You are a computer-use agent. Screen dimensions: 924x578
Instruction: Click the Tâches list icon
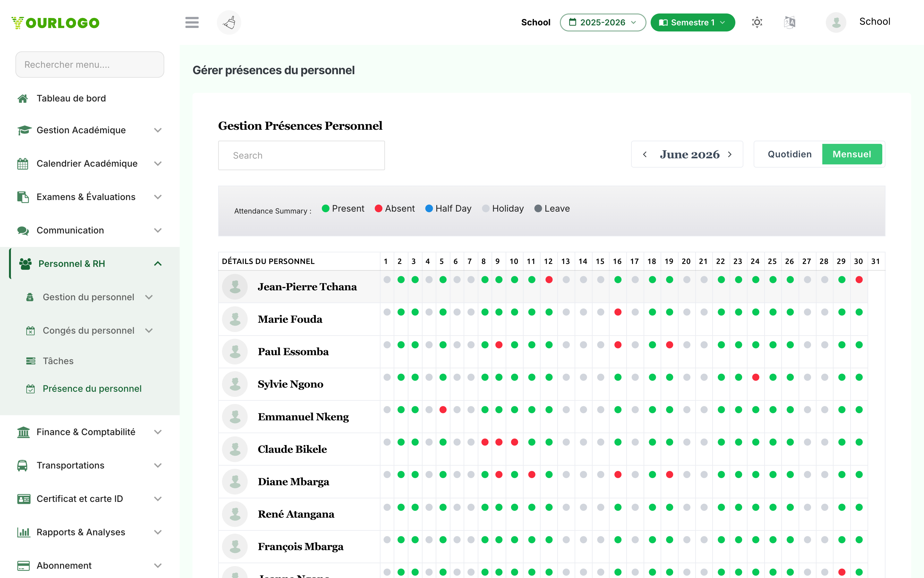[30, 361]
